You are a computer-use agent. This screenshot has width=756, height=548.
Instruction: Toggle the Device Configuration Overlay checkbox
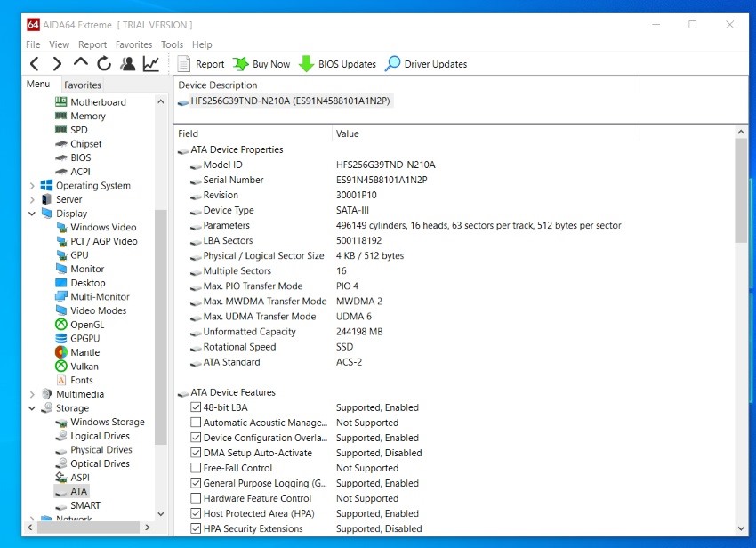(196, 438)
